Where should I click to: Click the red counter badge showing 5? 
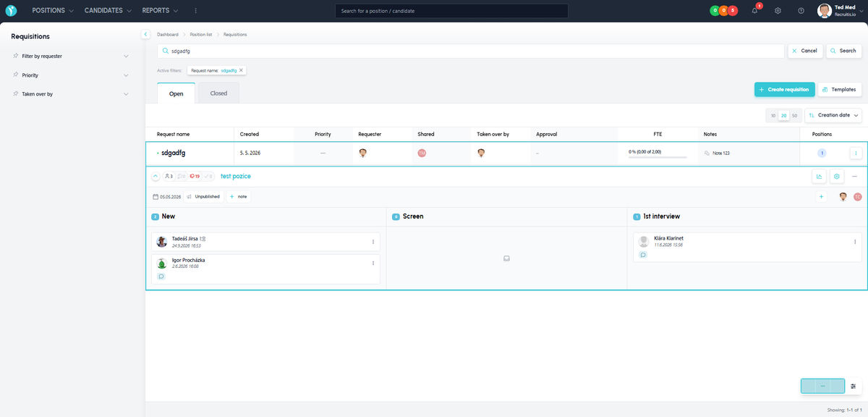(x=733, y=11)
